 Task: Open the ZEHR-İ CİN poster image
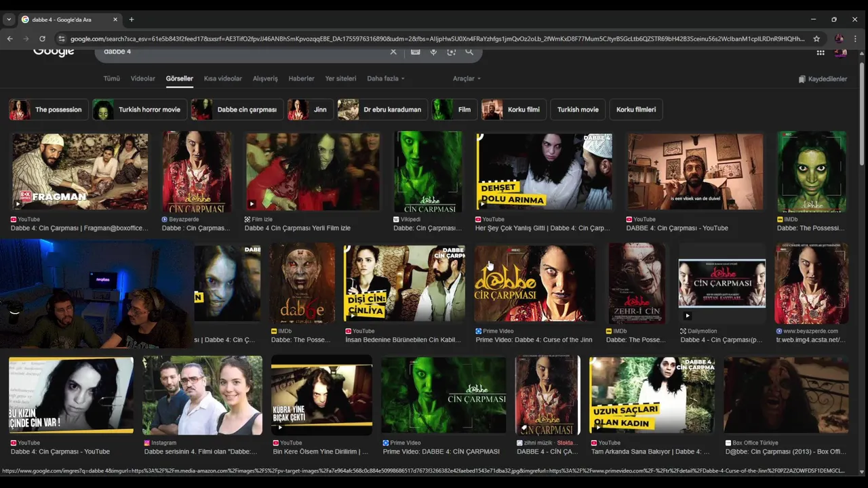[637, 283]
